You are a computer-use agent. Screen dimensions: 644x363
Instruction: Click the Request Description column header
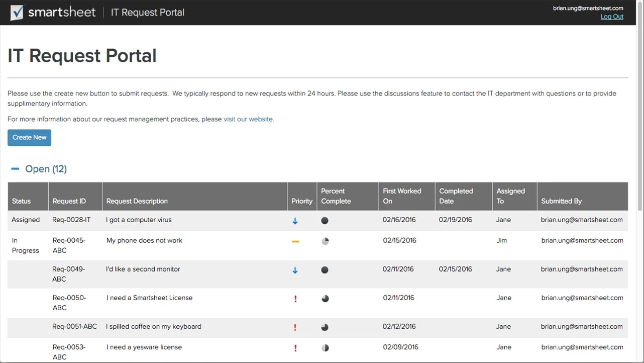[x=195, y=196]
